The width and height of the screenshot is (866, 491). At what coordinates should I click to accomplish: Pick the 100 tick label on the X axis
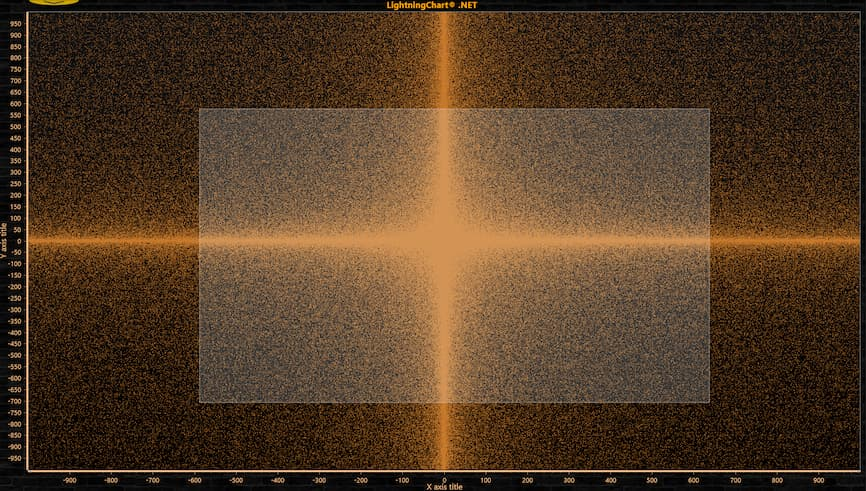point(486,478)
